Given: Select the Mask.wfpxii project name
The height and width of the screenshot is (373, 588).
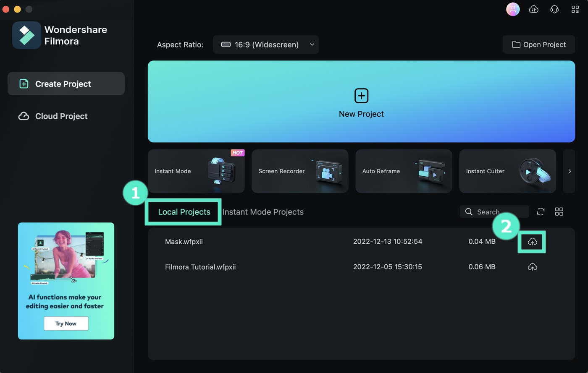Looking at the screenshot, I should 184,242.
